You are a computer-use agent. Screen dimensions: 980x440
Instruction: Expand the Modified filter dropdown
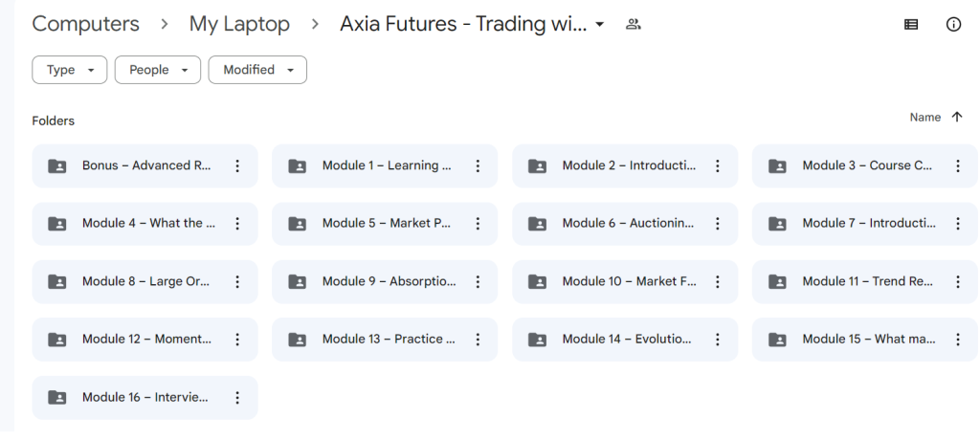[257, 70]
